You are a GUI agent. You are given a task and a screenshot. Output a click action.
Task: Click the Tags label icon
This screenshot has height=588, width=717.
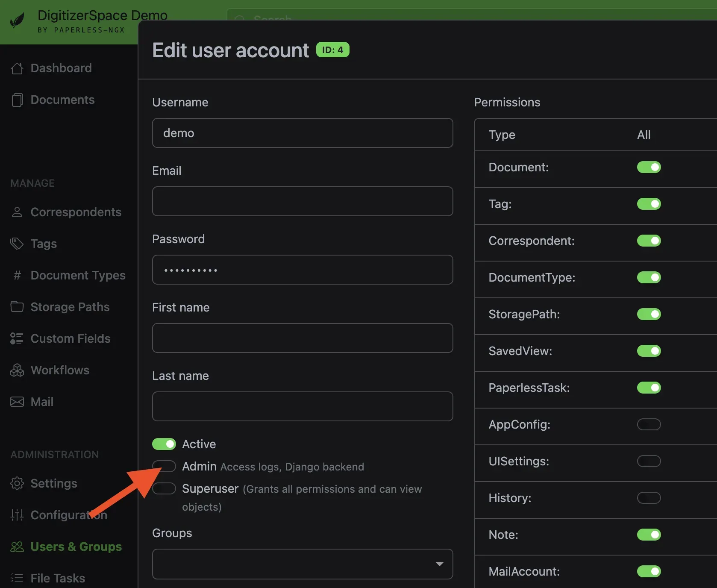point(17,244)
